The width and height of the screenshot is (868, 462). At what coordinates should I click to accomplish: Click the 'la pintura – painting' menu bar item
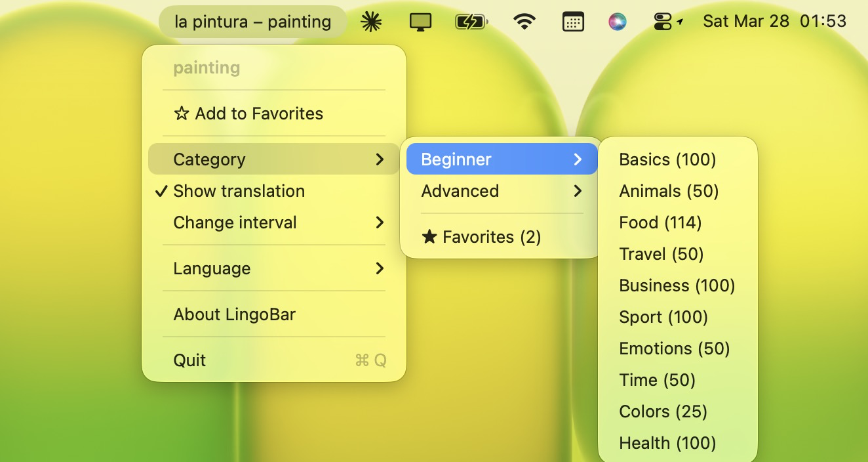point(252,21)
